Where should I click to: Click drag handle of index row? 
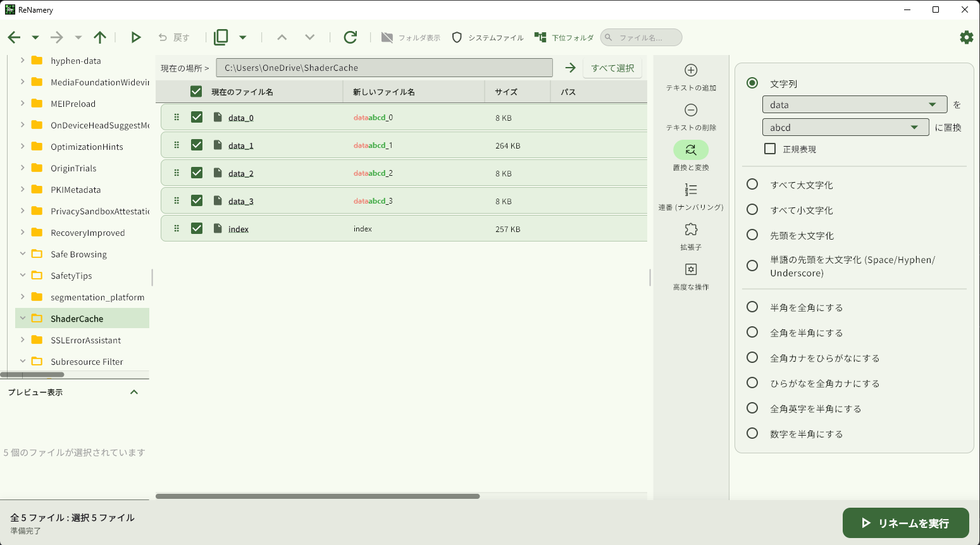click(x=177, y=228)
